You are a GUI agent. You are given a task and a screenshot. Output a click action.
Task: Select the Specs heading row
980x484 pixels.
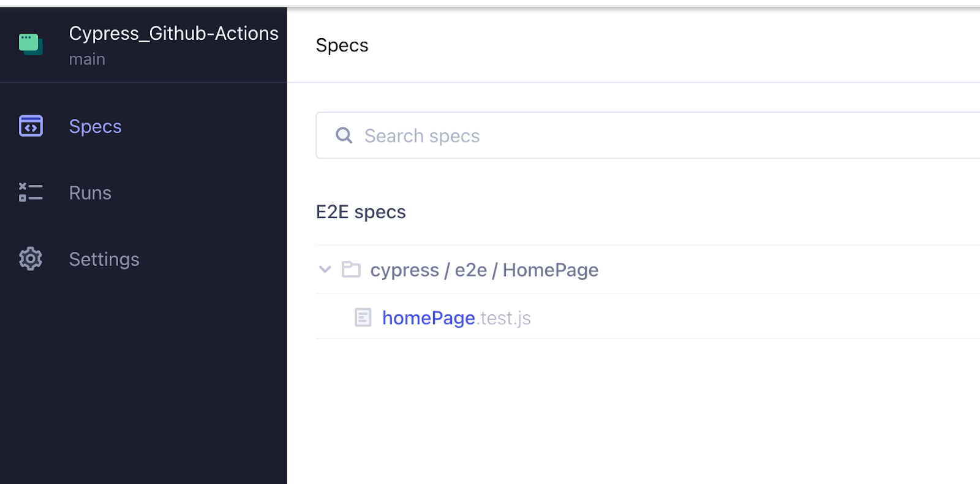(x=341, y=45)
